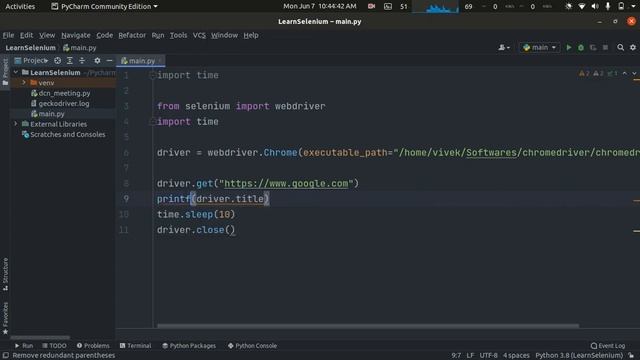The height and width of the screenshot is (360, 640).
Task: Open Python 3.8 interpreter selector
Action: pos(579,356)
